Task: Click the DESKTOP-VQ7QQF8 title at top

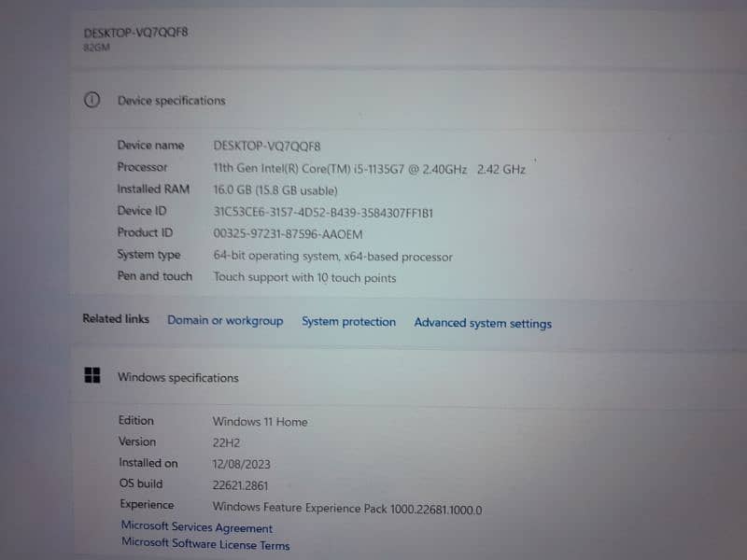Action: tap(135, 33)
